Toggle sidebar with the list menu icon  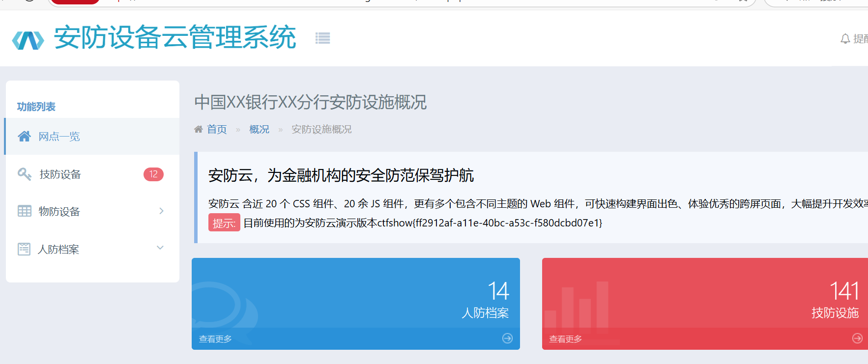coord(322,38)
